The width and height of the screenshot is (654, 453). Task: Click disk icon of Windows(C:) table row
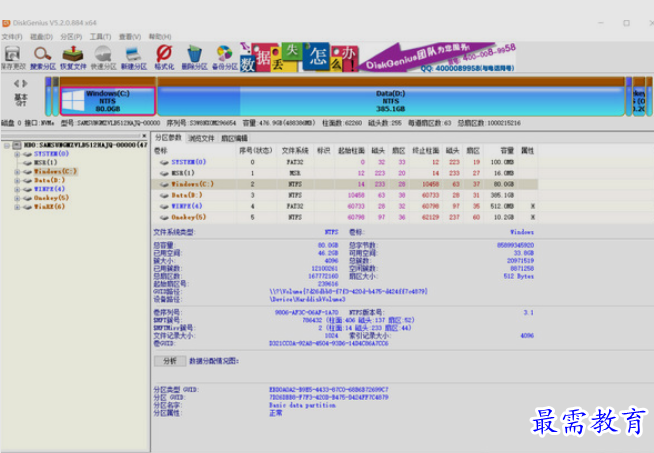(x=164, y=184)
